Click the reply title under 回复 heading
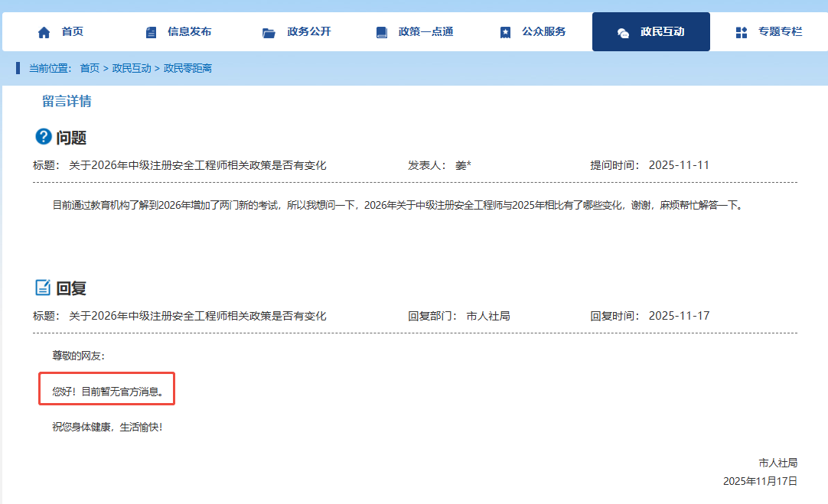 click(x=197, y=316)
